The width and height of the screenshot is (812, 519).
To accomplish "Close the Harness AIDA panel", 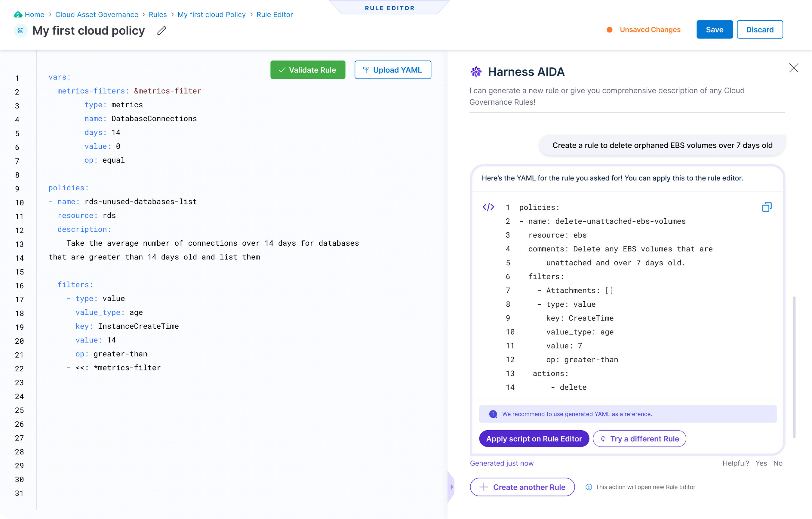I will click(x=793, y=68).
